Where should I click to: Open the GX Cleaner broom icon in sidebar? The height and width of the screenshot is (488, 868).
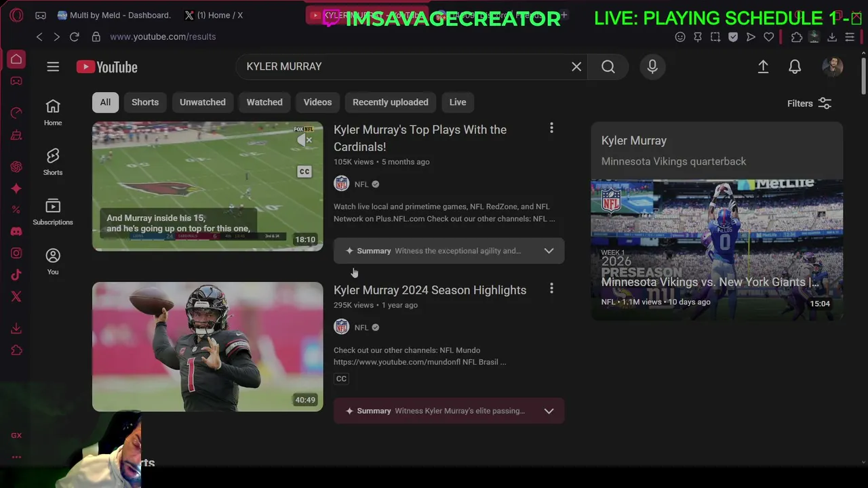coord(16,136)
